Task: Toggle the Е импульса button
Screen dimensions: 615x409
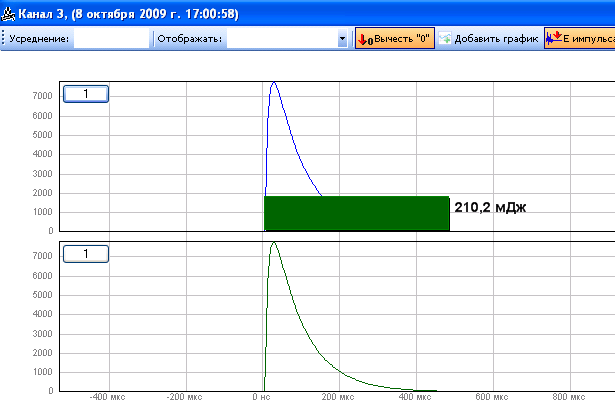Action: point(580,38)
